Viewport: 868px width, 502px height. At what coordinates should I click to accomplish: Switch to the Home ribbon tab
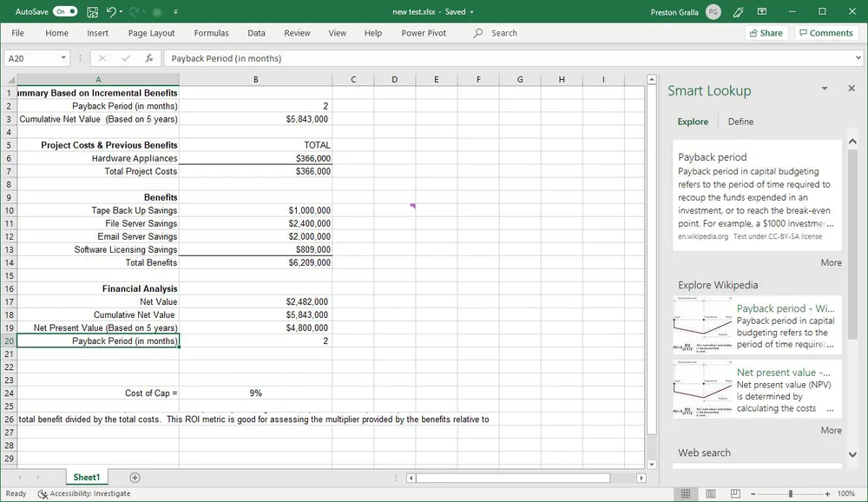pos(57,33)
